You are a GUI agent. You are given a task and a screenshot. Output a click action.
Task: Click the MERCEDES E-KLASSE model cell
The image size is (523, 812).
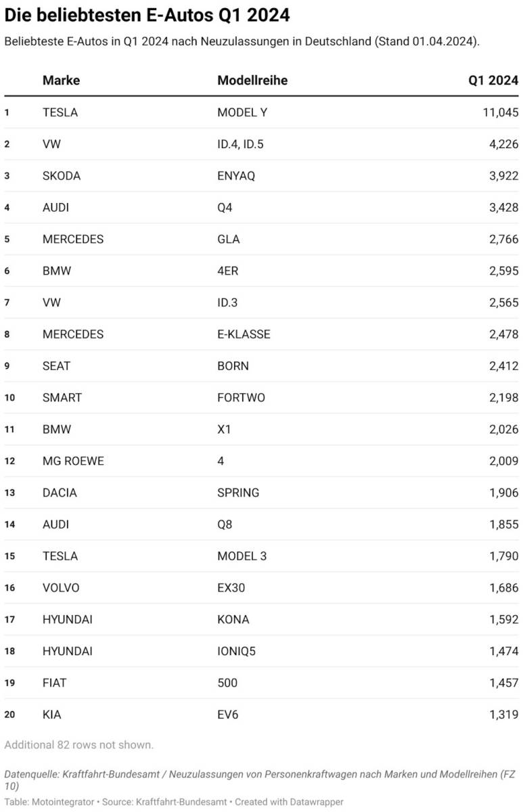pos(244,334)
